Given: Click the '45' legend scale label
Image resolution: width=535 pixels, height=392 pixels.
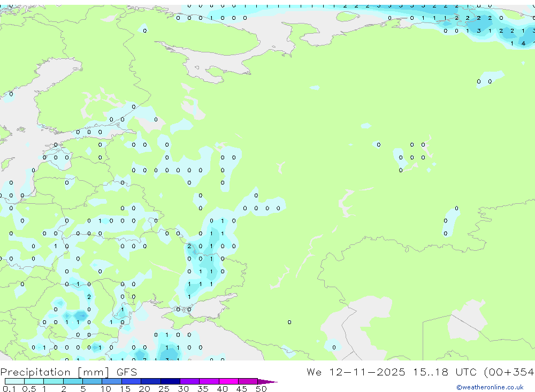Looking at the screenshot, I should 242,389.
